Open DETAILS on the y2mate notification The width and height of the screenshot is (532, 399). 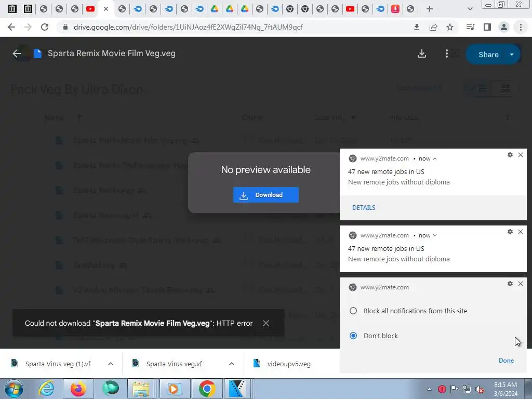(363, 208)
